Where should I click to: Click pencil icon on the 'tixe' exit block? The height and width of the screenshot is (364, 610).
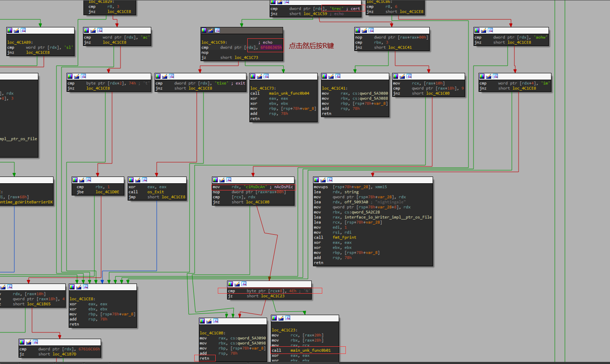coord(165,76)
